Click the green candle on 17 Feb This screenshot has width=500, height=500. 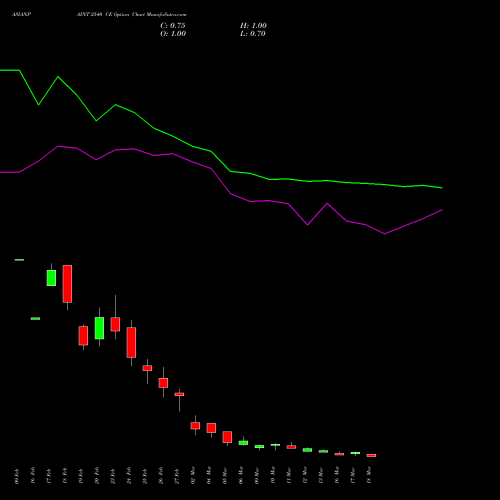(51, 278)
